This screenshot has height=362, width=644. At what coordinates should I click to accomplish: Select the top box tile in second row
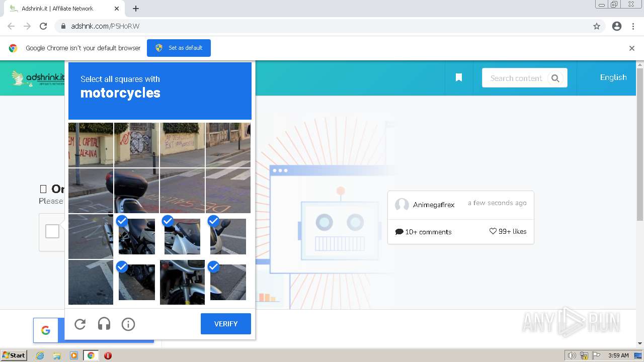click(x=136, y=191)
